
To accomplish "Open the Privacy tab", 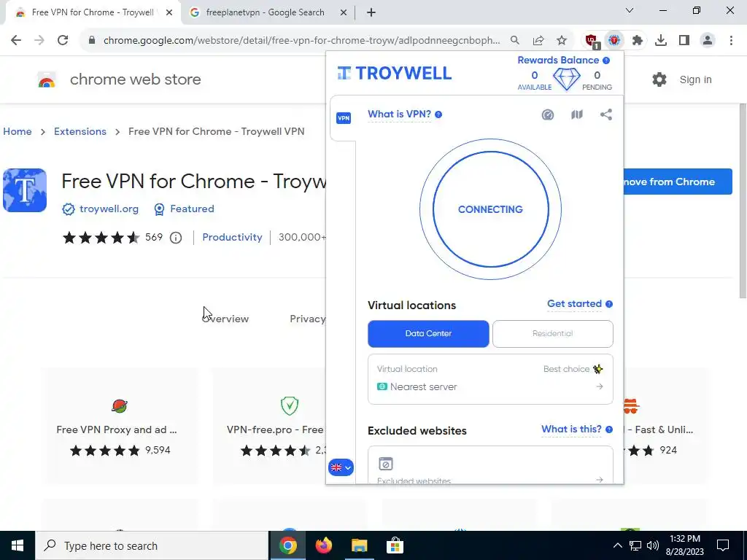I will tap(308, 319).
